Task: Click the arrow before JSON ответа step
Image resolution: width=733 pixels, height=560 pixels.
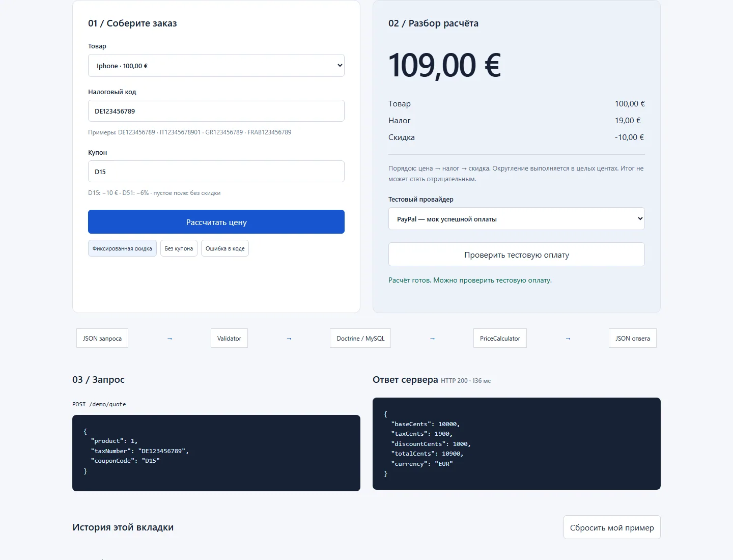Action: tap(568, 339)
